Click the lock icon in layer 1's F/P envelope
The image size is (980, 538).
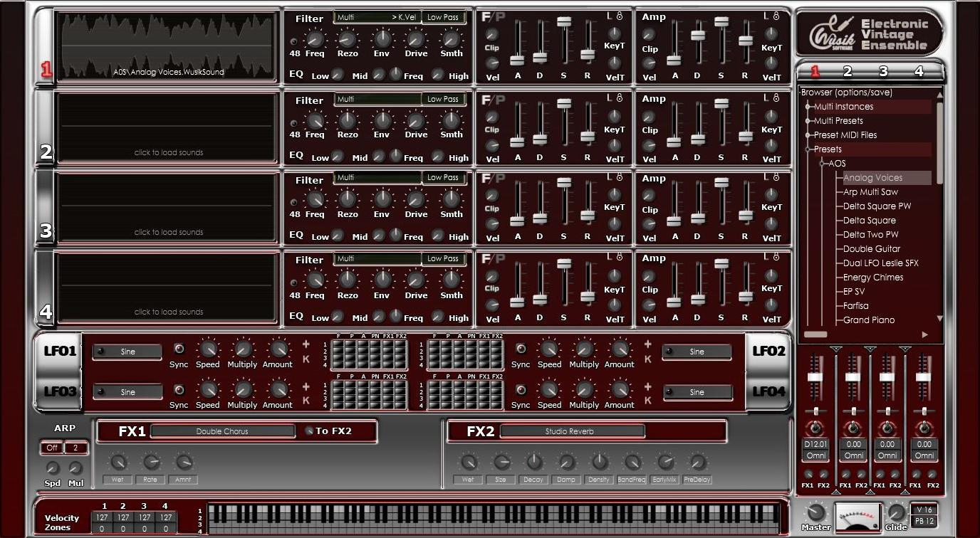pyautogui.click(x=619, y=16)
